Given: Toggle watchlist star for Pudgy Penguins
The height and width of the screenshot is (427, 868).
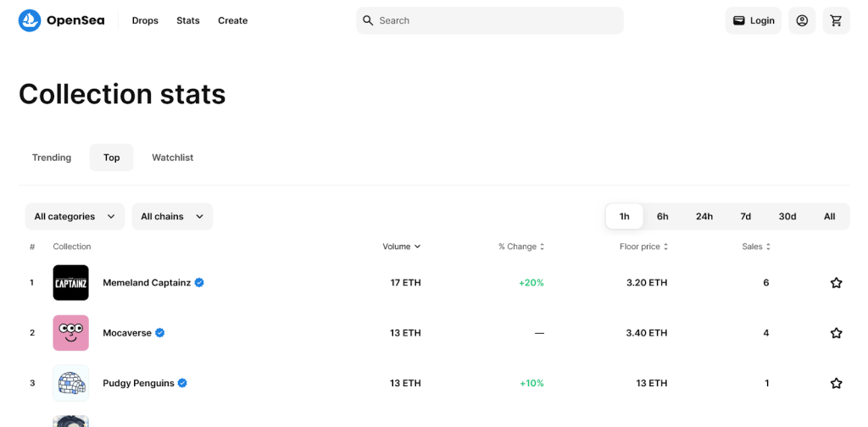Looking at the screenshot, I should tap(836, 383).
